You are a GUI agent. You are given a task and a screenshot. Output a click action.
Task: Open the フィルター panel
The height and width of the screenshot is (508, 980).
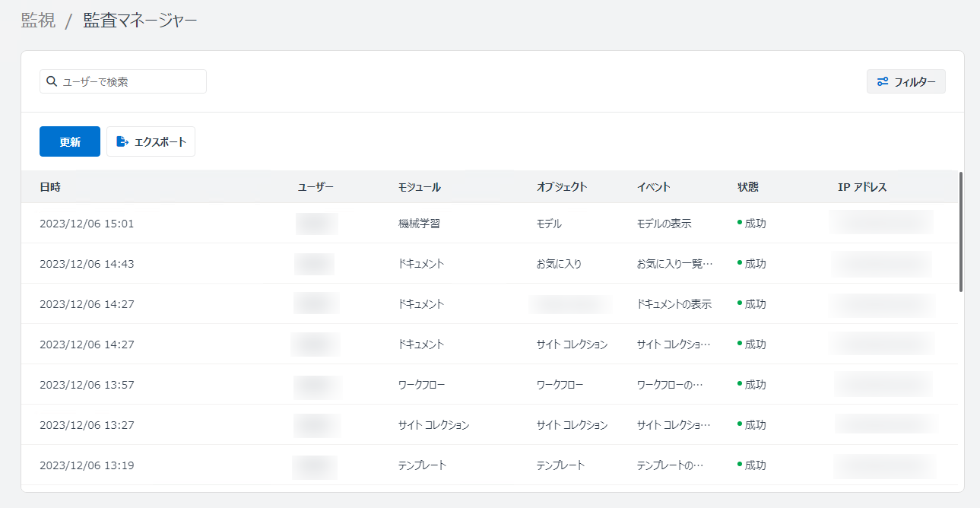pos(905,81)
